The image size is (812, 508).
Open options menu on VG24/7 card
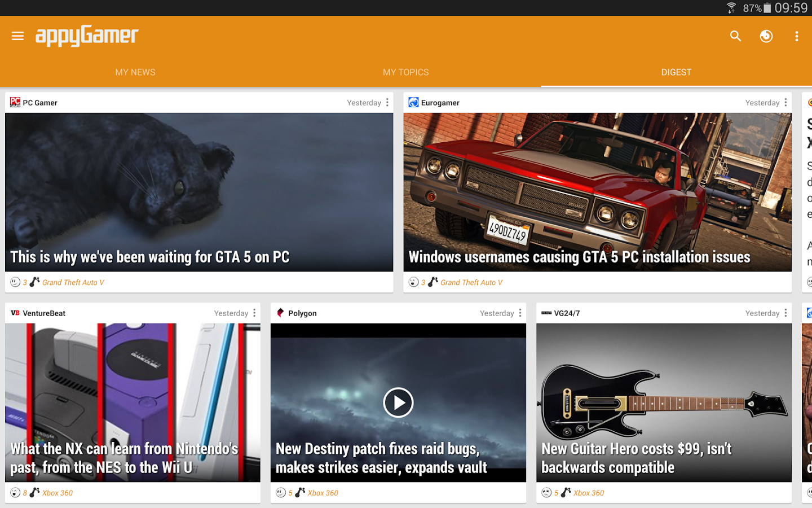coord(785,313)
